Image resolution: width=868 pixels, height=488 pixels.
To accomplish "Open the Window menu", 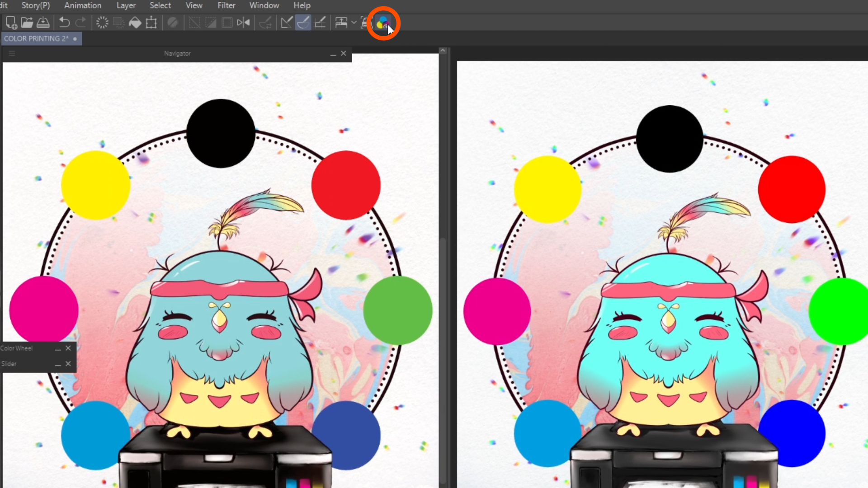I will [x=264, y=5].
